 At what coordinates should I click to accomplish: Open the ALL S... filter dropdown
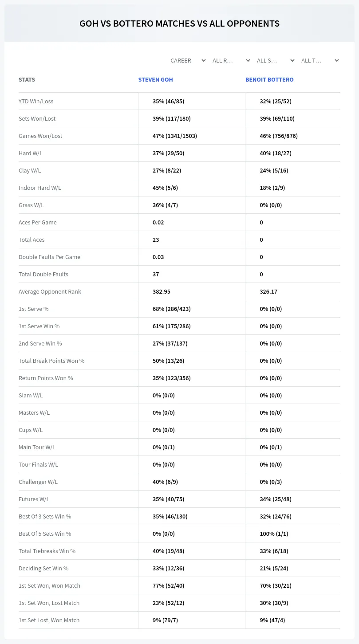[x=274, y=60]
